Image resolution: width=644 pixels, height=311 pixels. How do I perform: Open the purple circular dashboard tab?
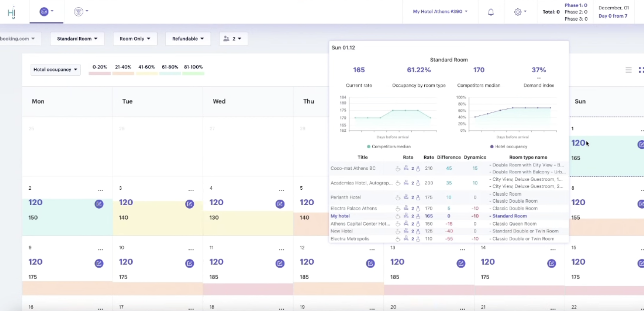46,12
